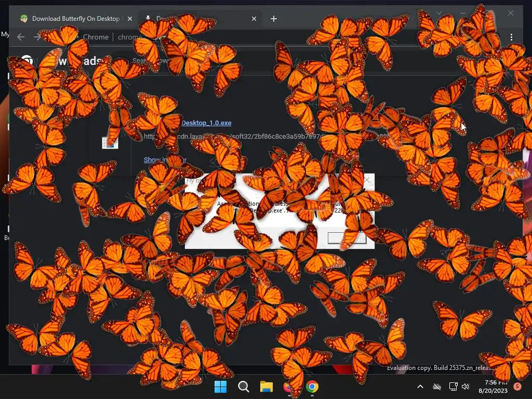
Task: Close the second Downloads tab
Action: pyautogui.click(x=254, y=19)
